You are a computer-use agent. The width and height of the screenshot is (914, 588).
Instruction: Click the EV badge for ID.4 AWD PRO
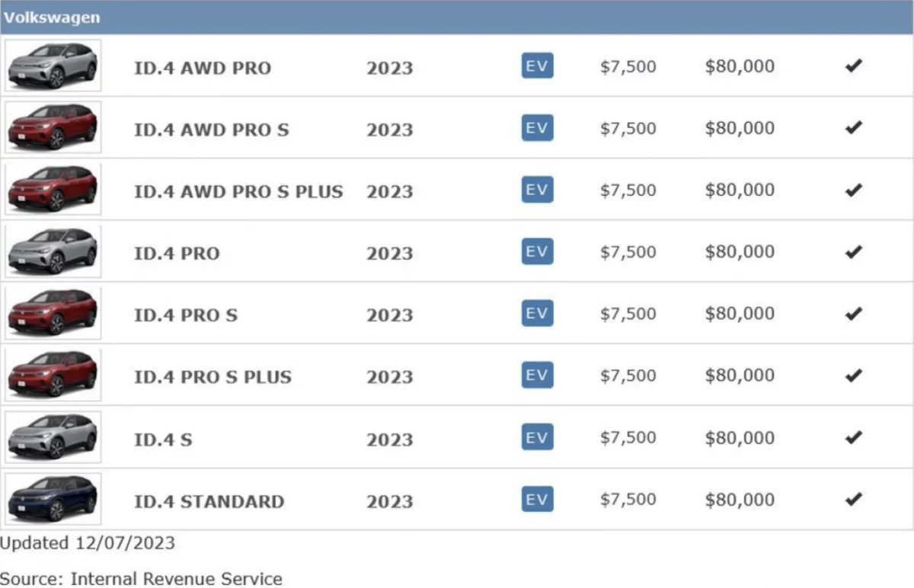click(537, 66)
